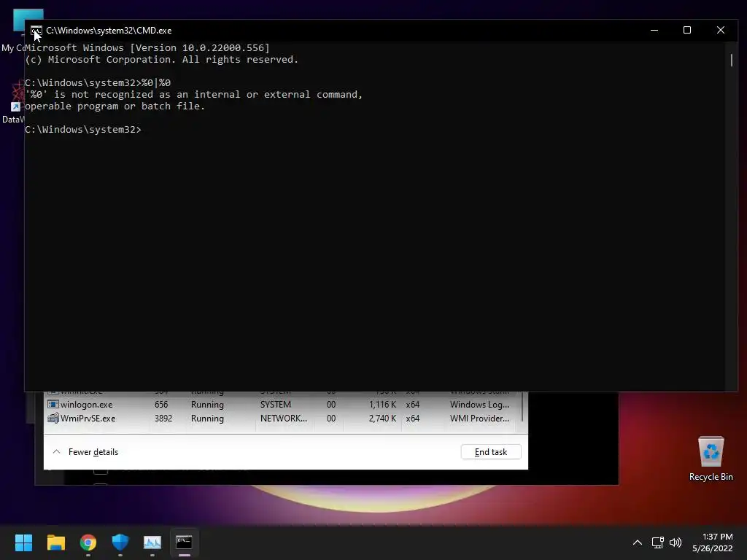Click the CMD window title bar icon
This screenshot has height=560, width=747.
[x=36, y=31]
